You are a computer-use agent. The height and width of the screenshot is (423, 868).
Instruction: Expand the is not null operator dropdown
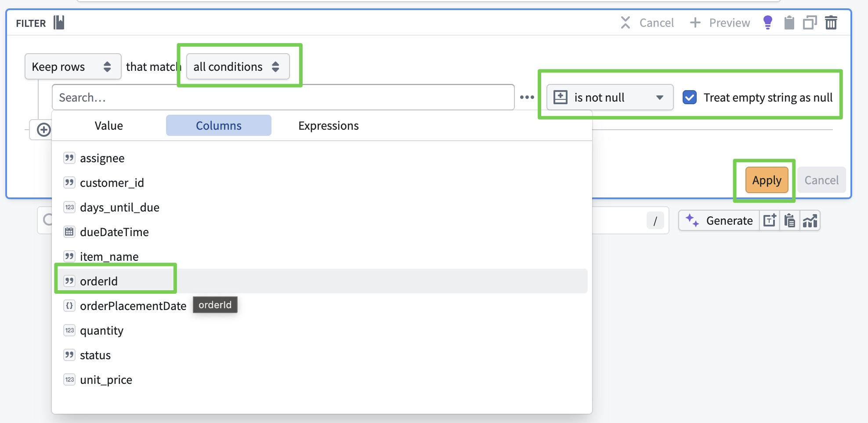coord(609,97)
